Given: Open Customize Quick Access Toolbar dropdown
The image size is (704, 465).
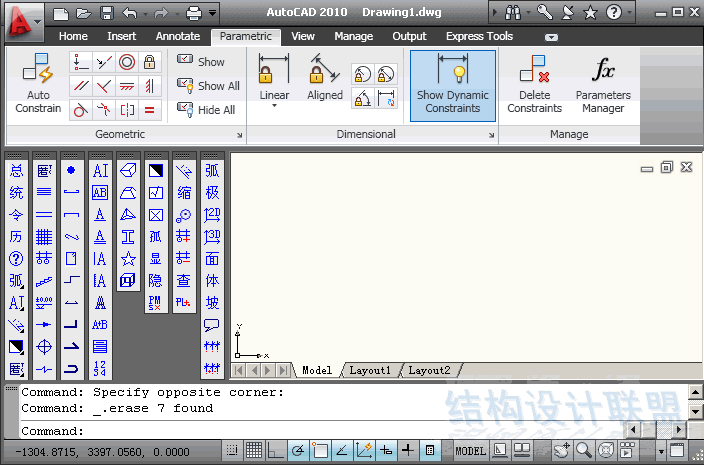Looking at the screenshot, I should (212, 13).
